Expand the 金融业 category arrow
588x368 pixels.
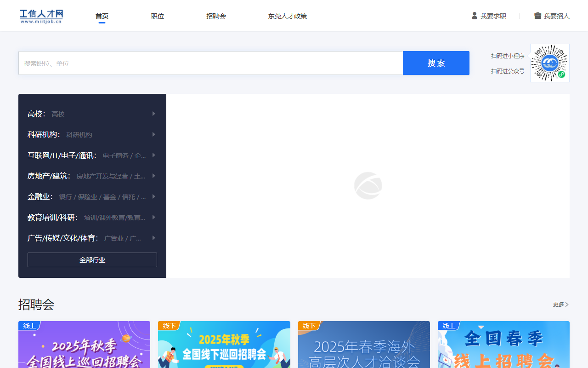pos(154,196)
